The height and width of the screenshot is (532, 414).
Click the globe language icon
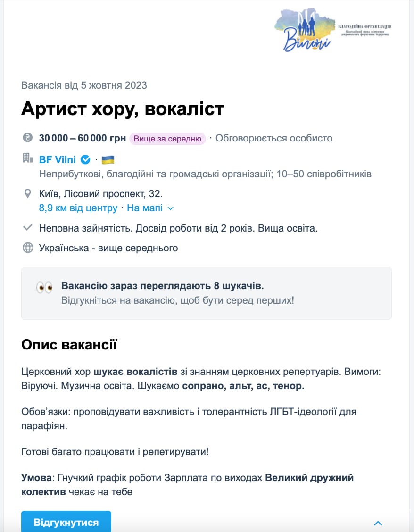28,248
